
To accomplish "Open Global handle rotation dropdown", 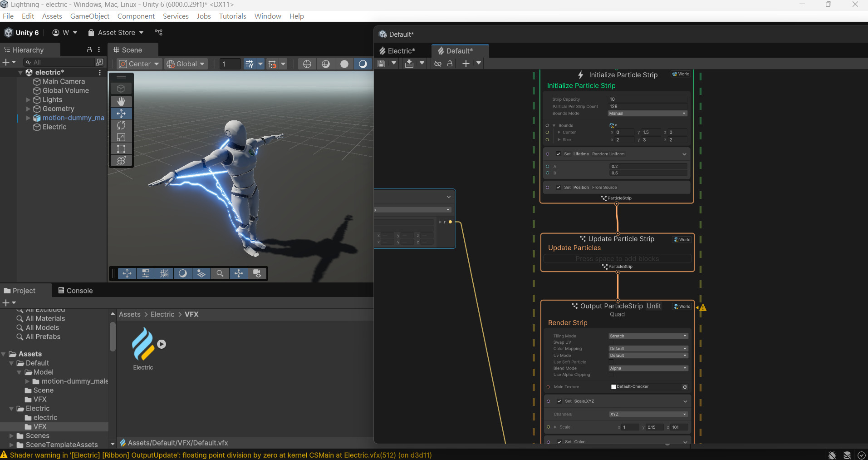I will click(186, 64).
